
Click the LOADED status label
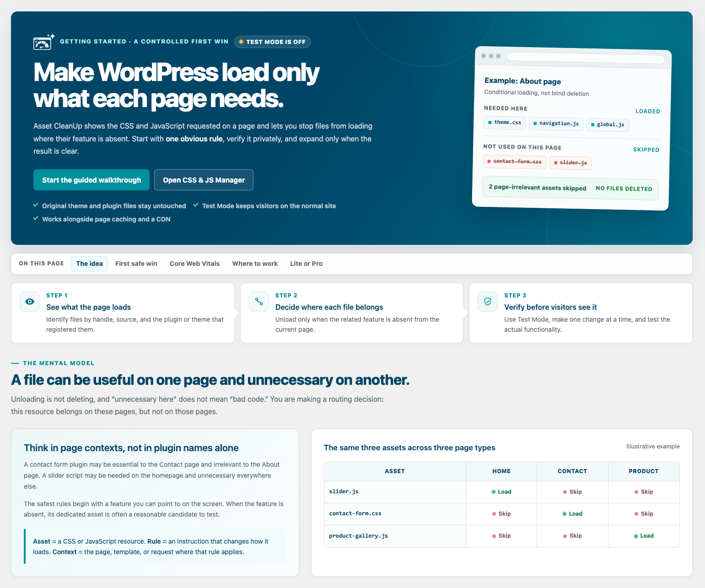click(648, 111)
